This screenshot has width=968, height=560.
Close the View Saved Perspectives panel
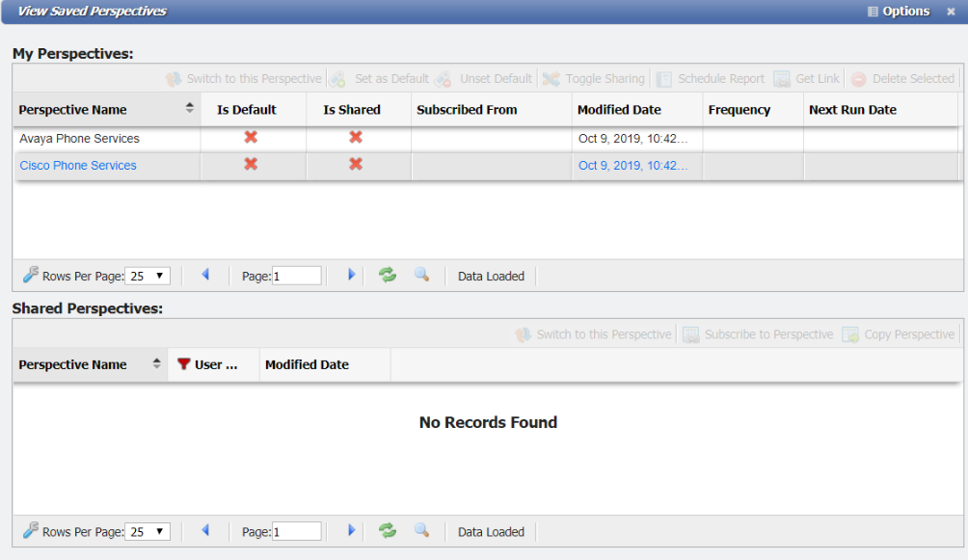(951, 12)
